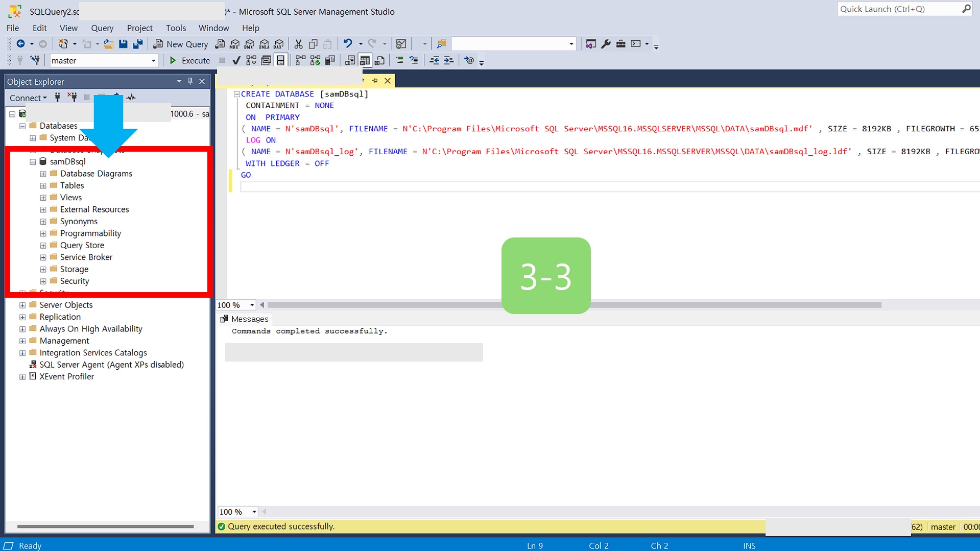Click the Open File folder icon

pos(108,44)
